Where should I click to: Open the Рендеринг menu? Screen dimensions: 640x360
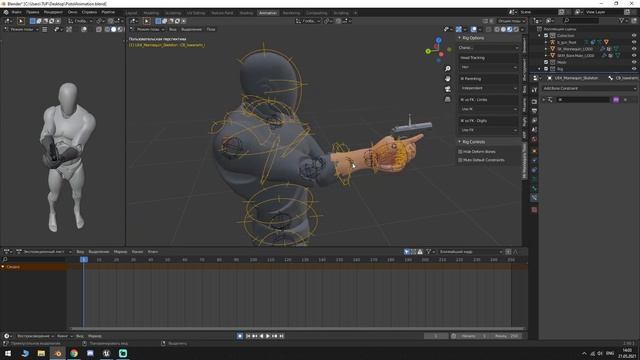tap(53, 12)
